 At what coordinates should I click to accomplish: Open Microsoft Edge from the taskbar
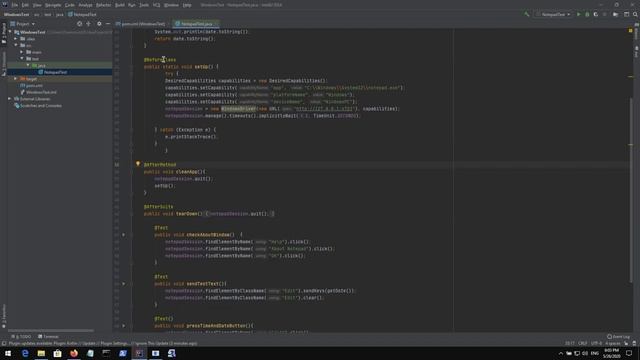(x=25, y=353)
